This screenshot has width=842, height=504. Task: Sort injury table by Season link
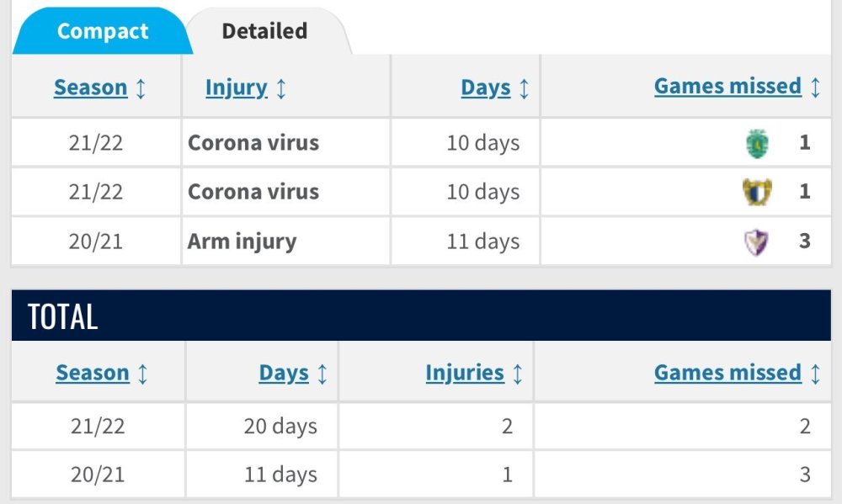(x=90, y=88)
